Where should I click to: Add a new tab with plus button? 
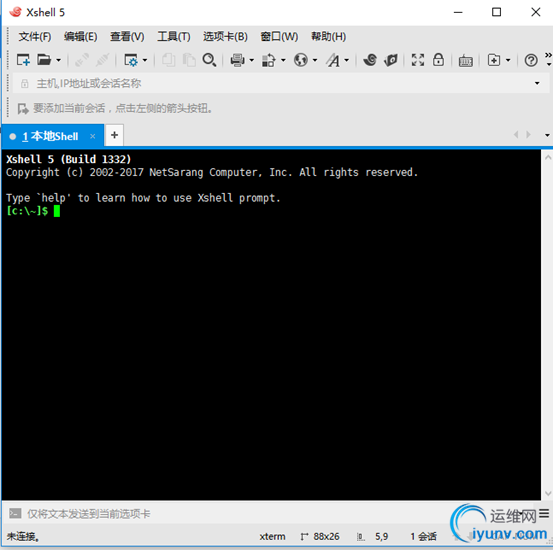114,135
